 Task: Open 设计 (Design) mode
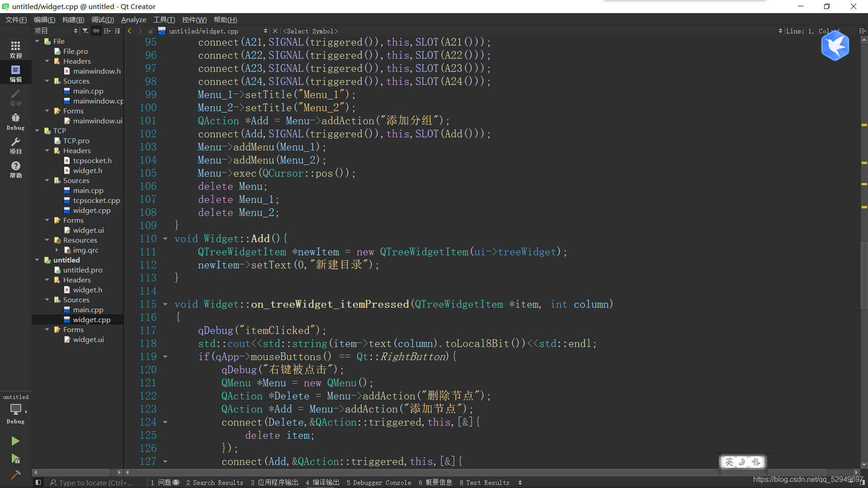pos(15,97)
